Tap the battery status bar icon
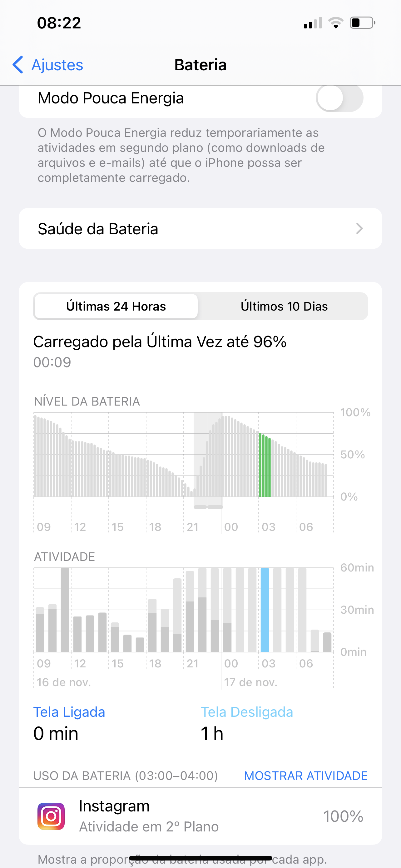The height and width of the screenshot is (868, 401). click(362, 23)
